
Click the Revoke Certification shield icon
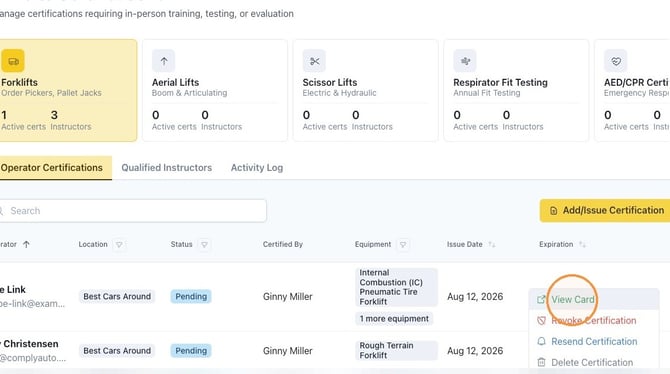click(541, 321)
